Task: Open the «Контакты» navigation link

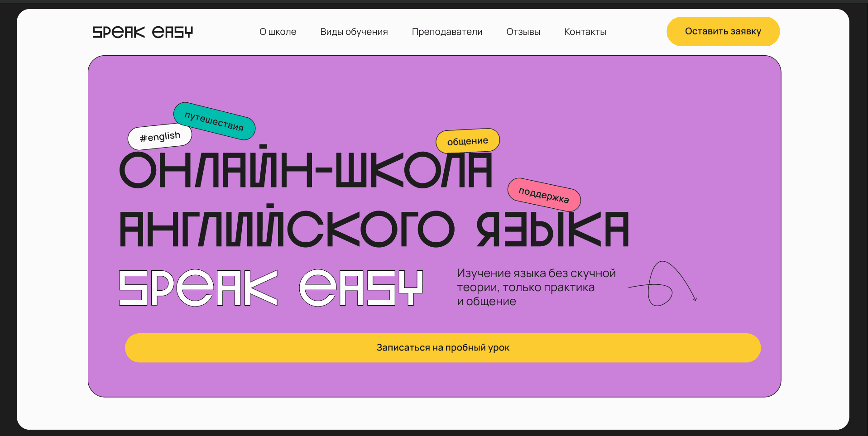Action: pyautogui.click(x=585, y=32)
